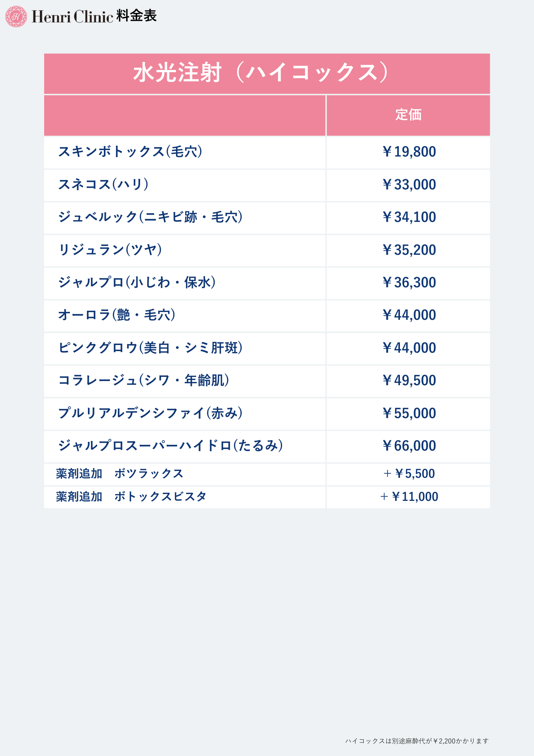The height and width of the screenshot is (756, 534).
Task: Click the ¥49,500 コラレージュ price
Action: [x=409, y=380]
